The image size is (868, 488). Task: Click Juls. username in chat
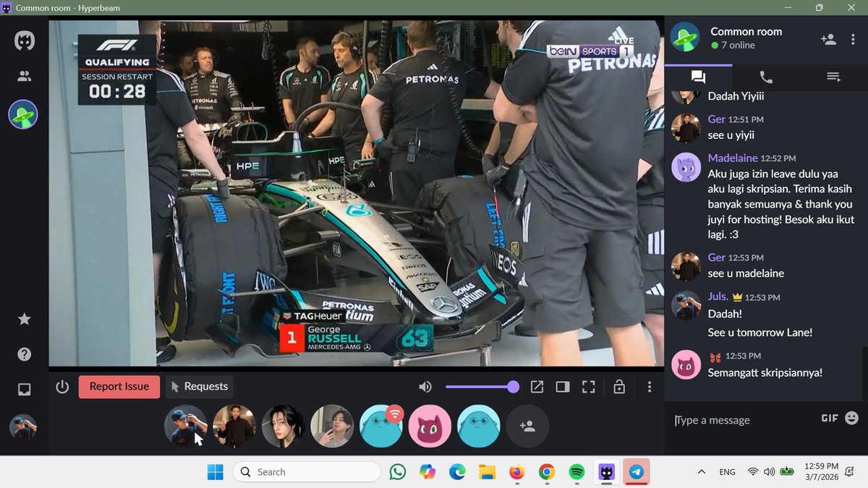coord(718,296)
